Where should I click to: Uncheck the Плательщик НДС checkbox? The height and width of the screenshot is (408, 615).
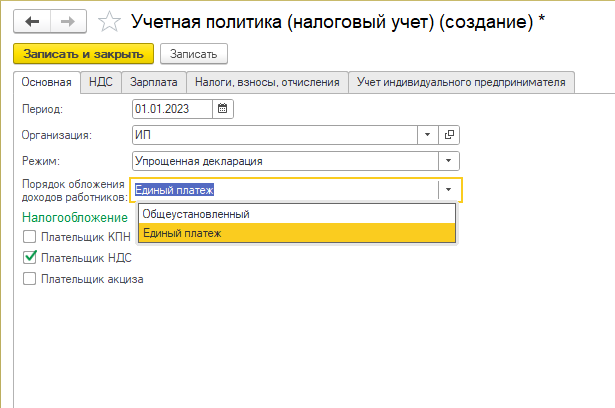coord(29,258)
